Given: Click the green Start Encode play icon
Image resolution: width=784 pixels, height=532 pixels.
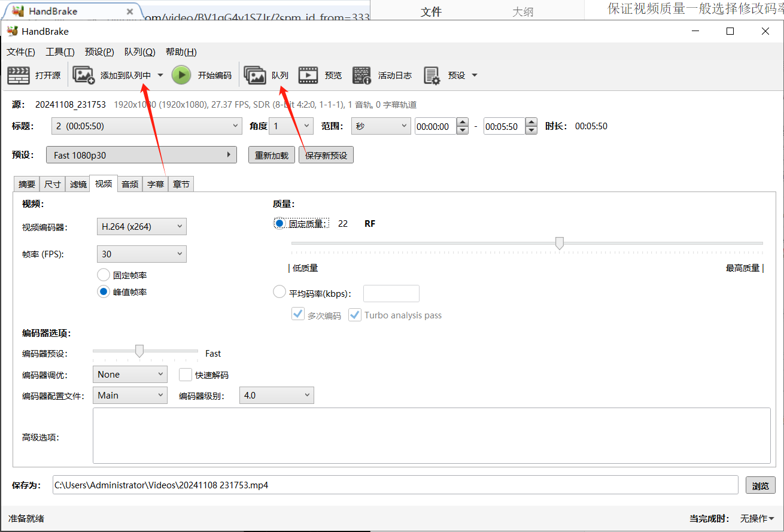Looking at the screenshot, I should click(181, 75).
